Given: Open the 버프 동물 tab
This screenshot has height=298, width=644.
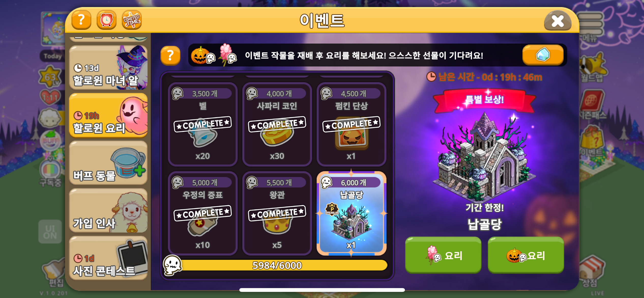Looking at the screenshot, I should (108, 163).
